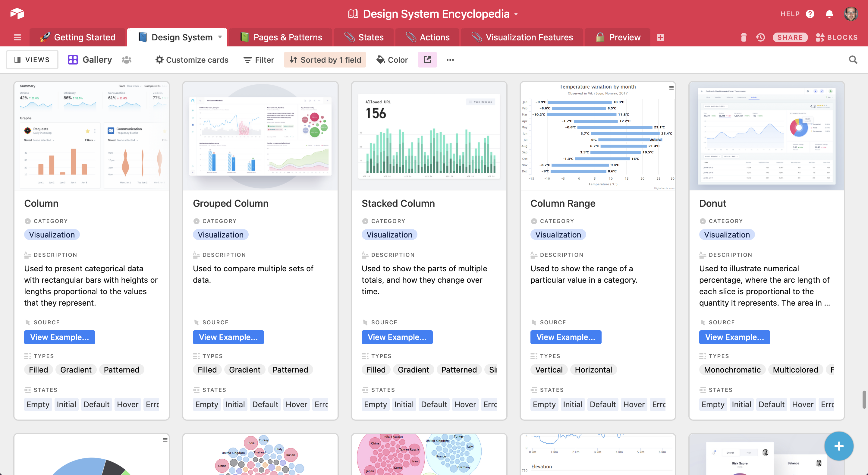This screenshot has height=475, width=868.
Task: Click the notifications bell icon
Action: click(829, 14)
